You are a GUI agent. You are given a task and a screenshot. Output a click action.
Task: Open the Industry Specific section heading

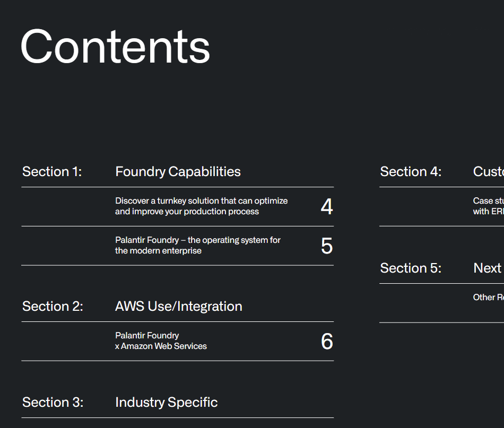(166, 403)
